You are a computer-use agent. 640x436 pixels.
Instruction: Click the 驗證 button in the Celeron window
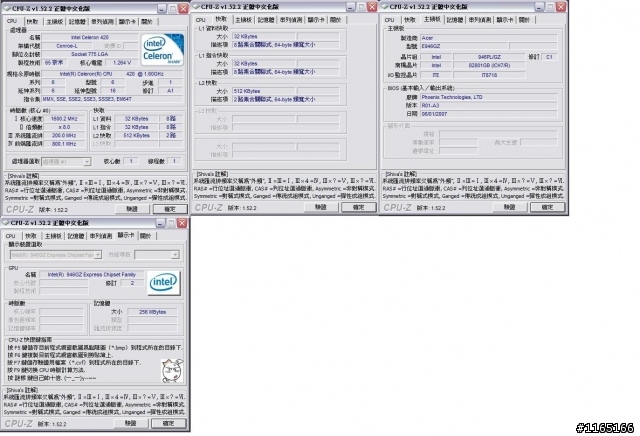tap(132, 209)
